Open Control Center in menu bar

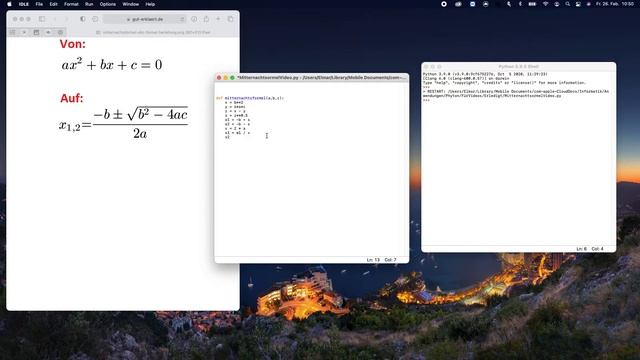coord(578,4)
